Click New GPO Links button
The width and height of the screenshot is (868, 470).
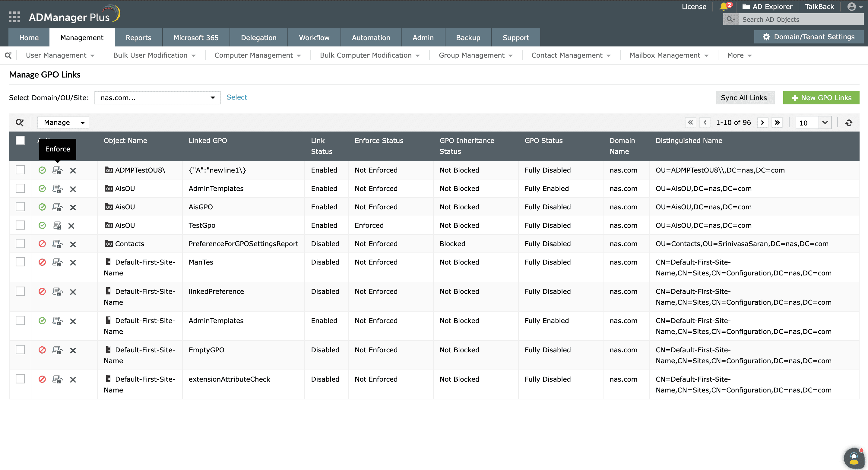click(821, 97)
